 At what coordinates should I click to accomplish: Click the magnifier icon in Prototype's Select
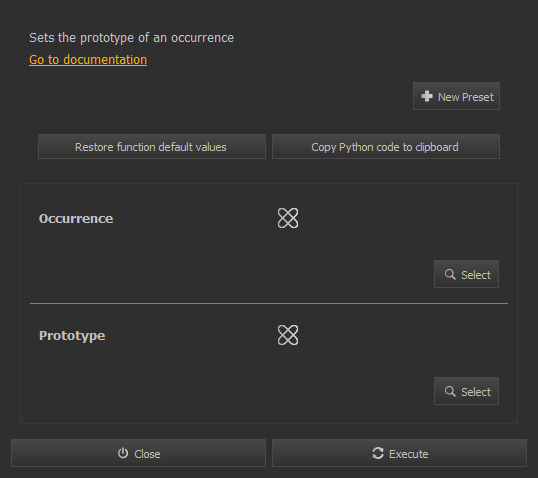[x=450, y=391]
